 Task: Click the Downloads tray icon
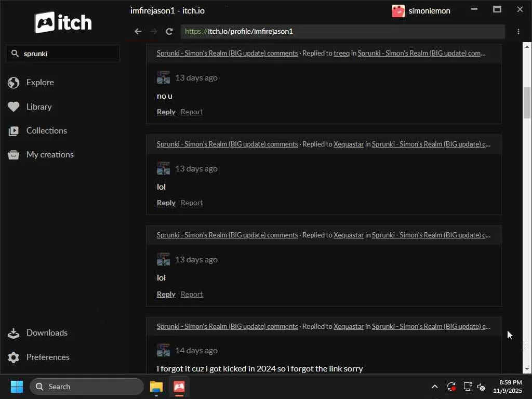point(14,333)
